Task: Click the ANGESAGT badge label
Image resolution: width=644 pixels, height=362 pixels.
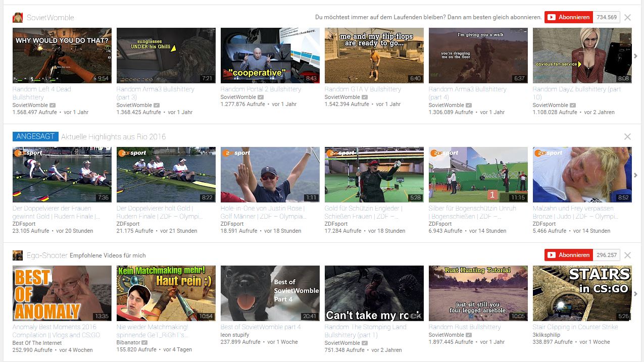Action: [x=36, y=137]
